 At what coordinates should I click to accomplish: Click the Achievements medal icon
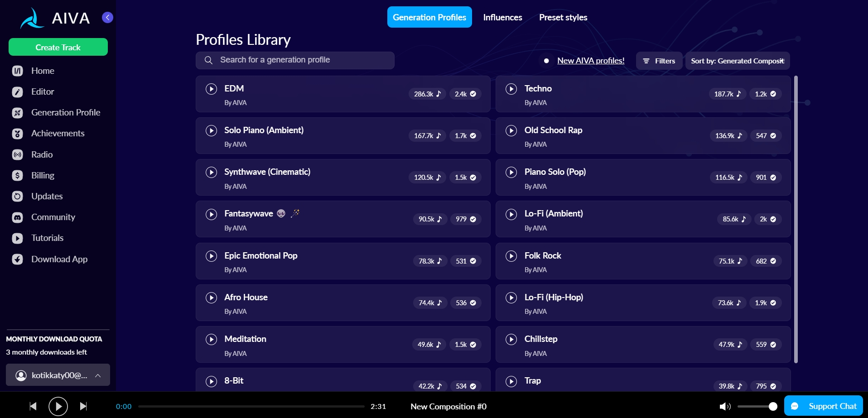(17, 134)
